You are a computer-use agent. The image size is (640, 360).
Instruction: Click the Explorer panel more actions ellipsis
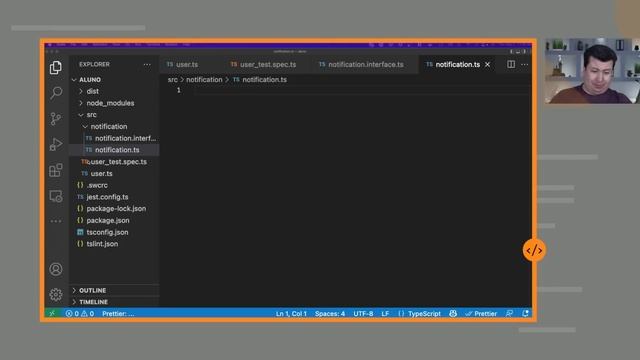[147, 64]
